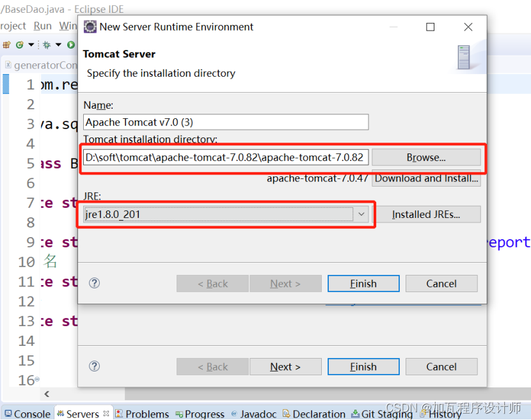Click line number 5 in the editor gutter
Image resolution: width=531 pixels, height=420 pixels.
point(31,164)
